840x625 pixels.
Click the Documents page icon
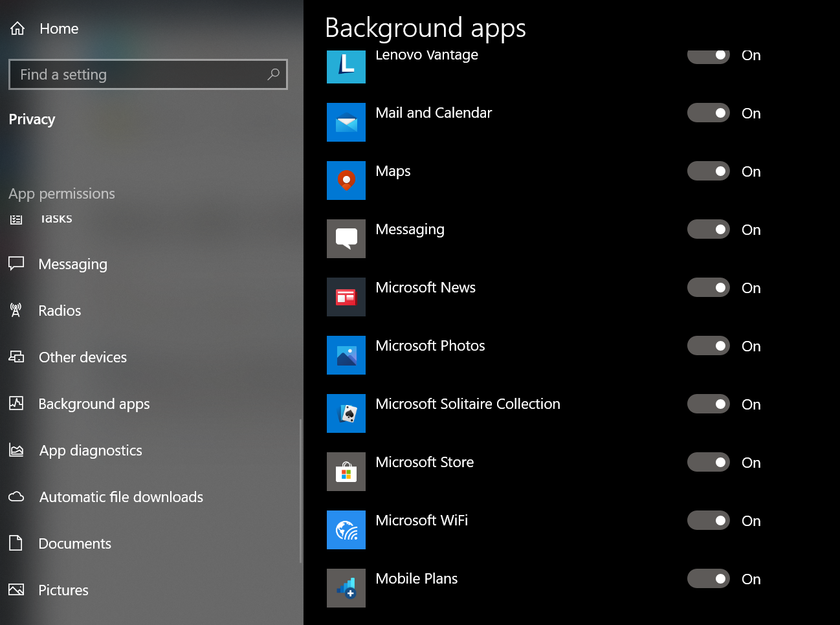[16, 543]
